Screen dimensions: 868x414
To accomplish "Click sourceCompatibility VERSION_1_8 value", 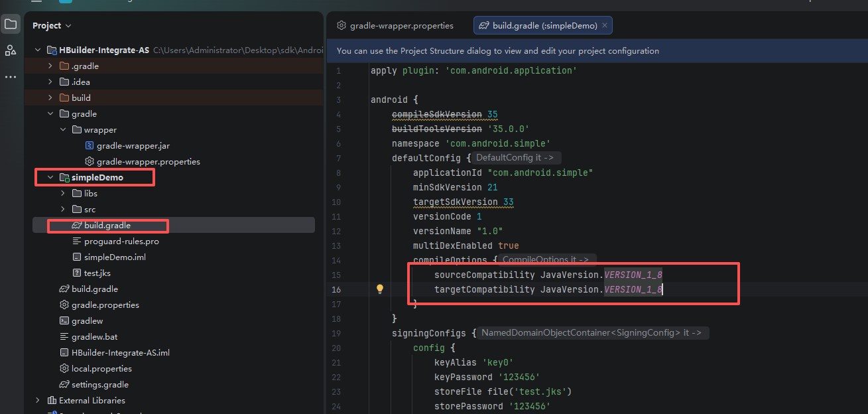I will 633,275.
